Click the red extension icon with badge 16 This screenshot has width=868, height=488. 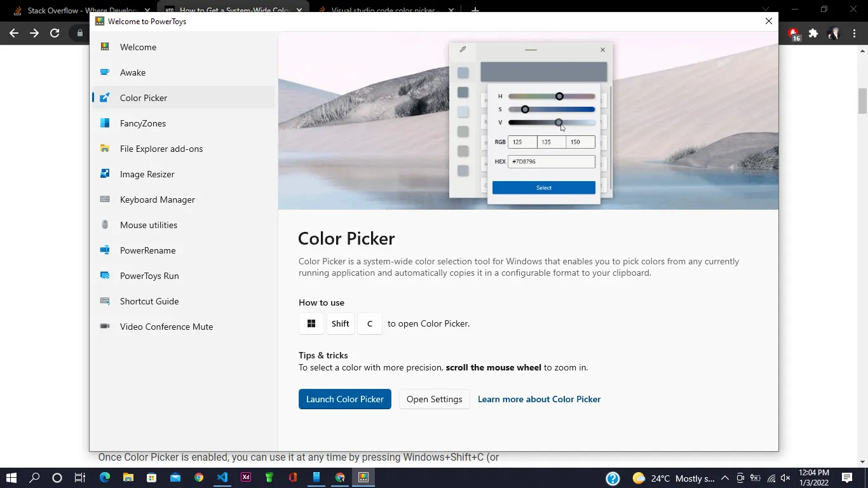click(x=794, y=34)
